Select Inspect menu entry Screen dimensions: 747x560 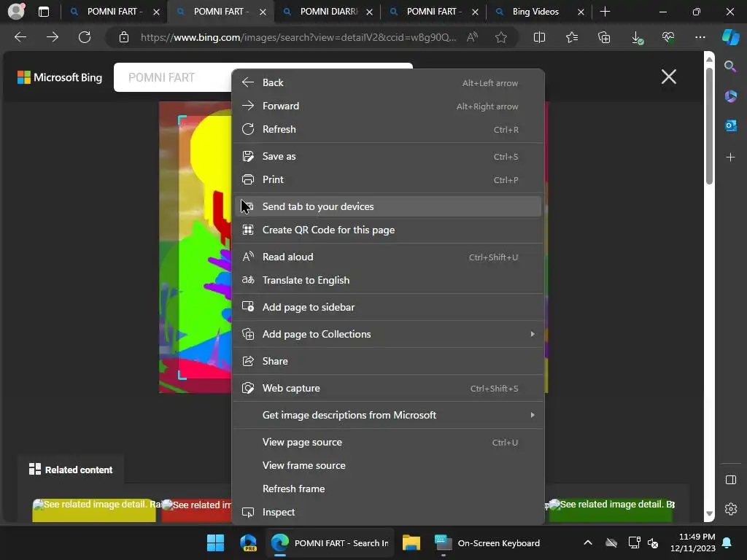tap(388, 513)
